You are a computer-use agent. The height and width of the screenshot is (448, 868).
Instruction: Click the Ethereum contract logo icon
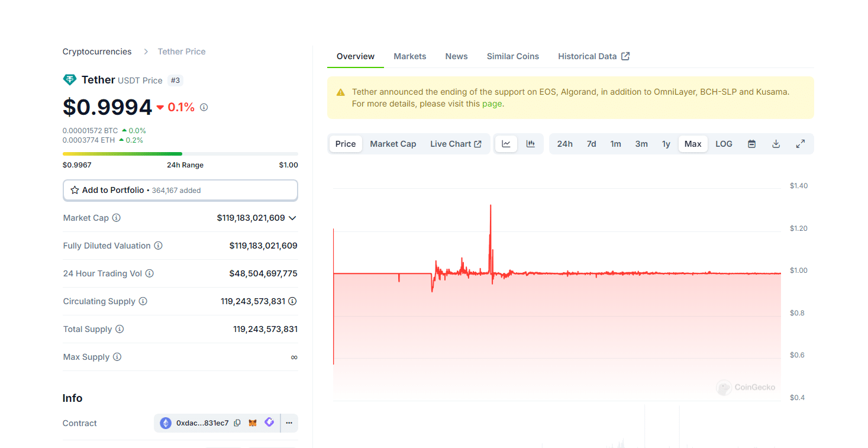(x=166, y=423)
